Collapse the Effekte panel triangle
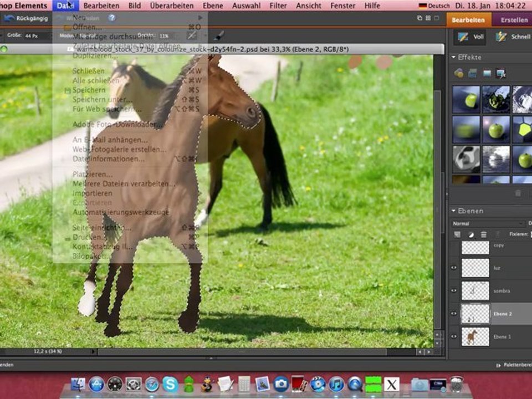Viewport: 532px width, 399px height. 454,57
